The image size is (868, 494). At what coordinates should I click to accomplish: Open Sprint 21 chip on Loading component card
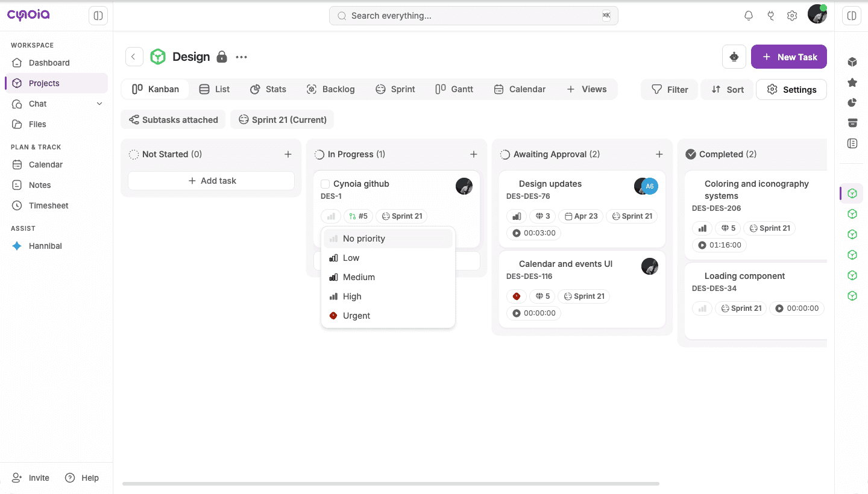click(x=741, y=308)
